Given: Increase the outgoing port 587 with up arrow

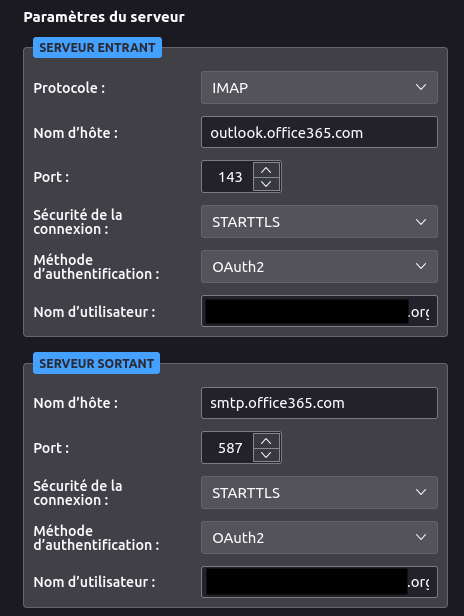Looking at the screenshot, I should (x=266, y=441).
